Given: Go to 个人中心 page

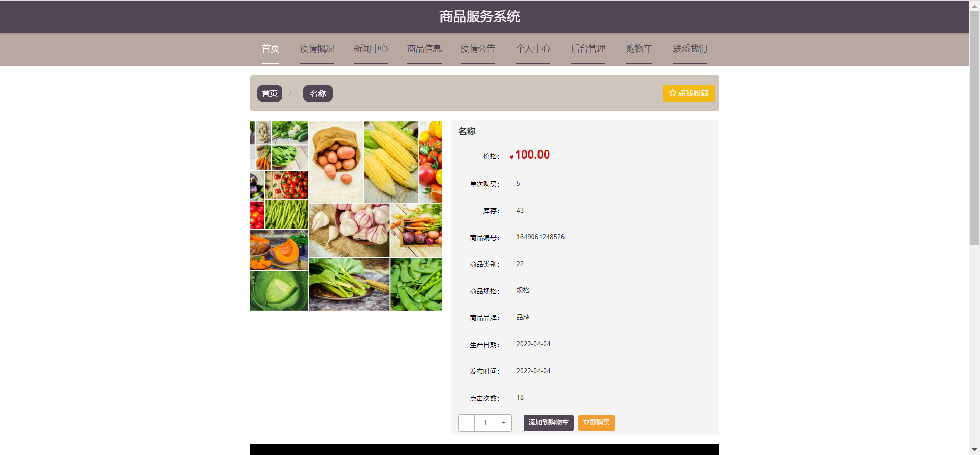Looking at the screenshot, I should click(x=533, y=48).
